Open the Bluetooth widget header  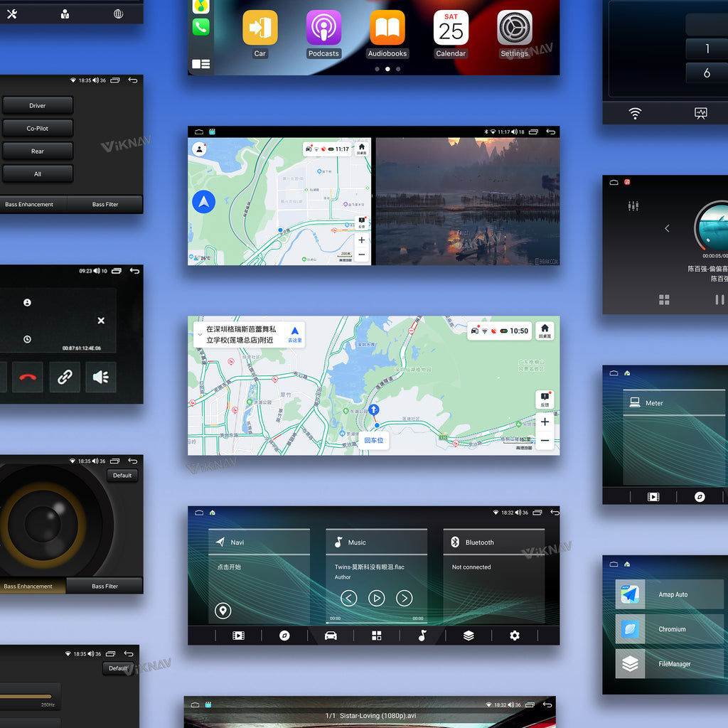[x=494, y=542]
